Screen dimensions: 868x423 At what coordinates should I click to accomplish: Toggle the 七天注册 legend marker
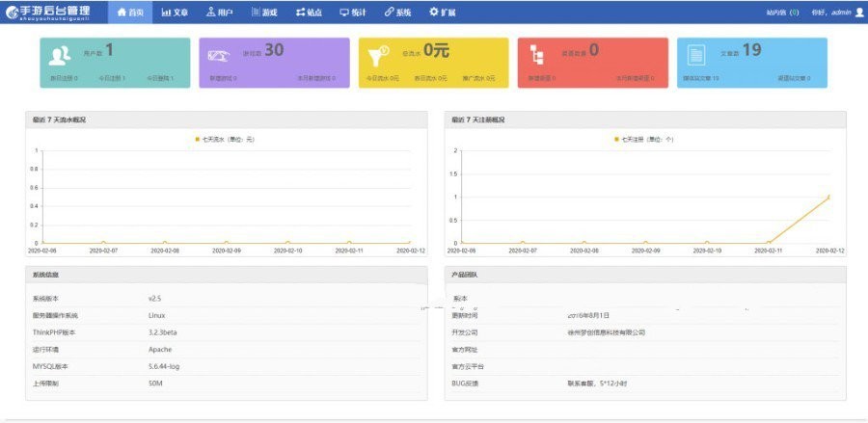click(616, 140)
